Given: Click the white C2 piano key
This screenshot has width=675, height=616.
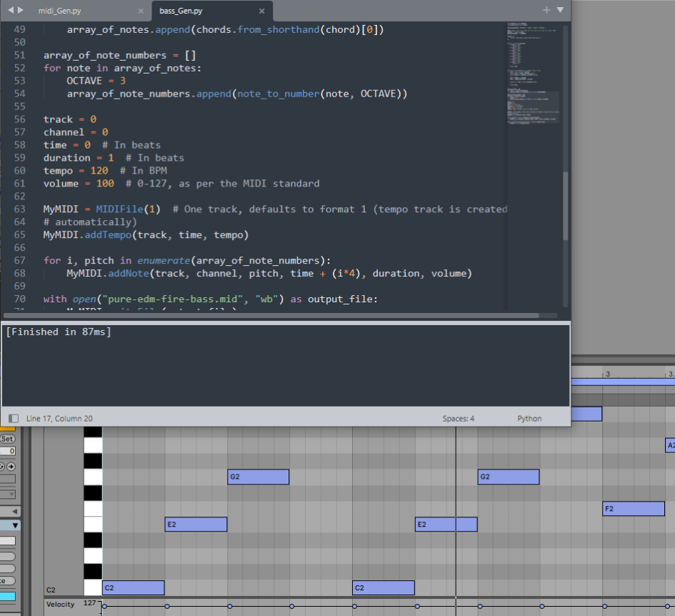Looking at the screenshot, I should click(x=93, y=587).
